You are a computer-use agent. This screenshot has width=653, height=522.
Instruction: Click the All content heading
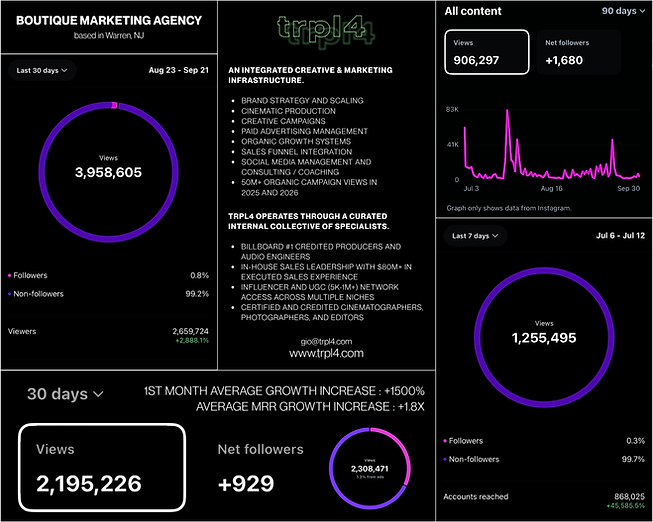coord(473,11)
